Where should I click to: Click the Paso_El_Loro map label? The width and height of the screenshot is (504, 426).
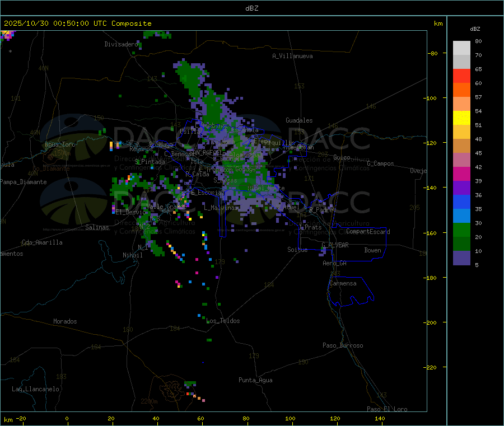(388, 409)
